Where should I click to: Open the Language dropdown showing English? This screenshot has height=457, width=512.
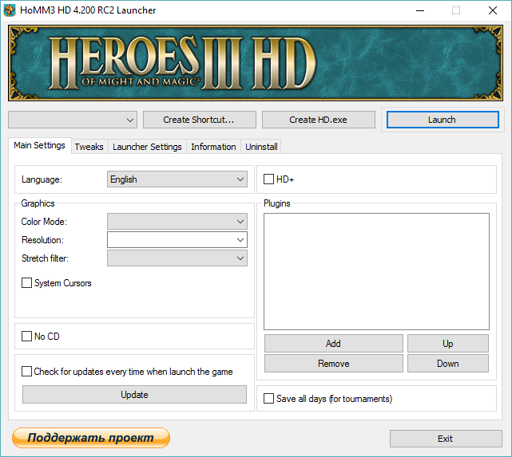pos(177,179)
